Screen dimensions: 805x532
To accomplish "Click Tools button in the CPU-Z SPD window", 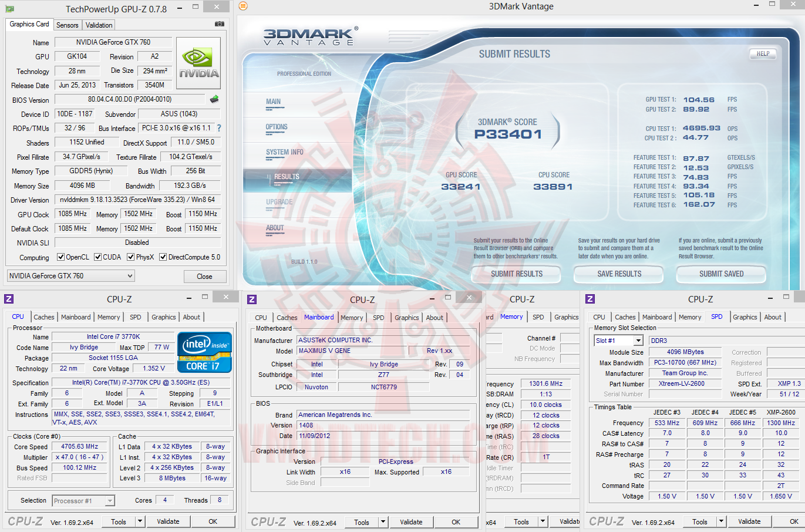I will tap(699, 521).
